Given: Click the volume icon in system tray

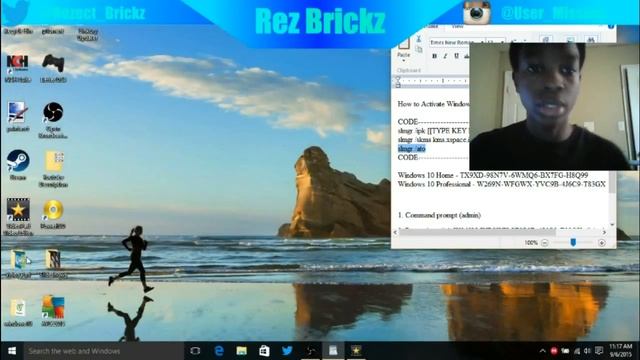Looking at the screenshot, I should click(587, 351).
